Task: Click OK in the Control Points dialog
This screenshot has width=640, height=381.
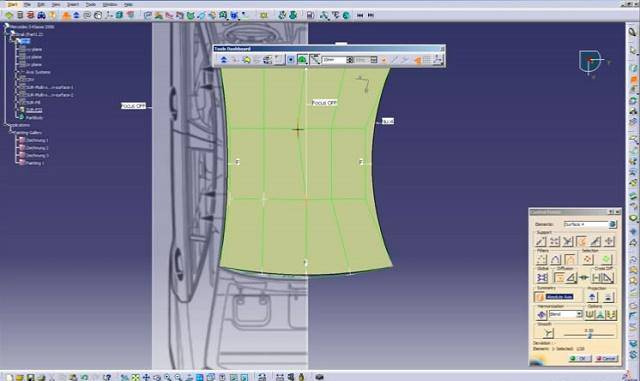Action: pos(580,358)
